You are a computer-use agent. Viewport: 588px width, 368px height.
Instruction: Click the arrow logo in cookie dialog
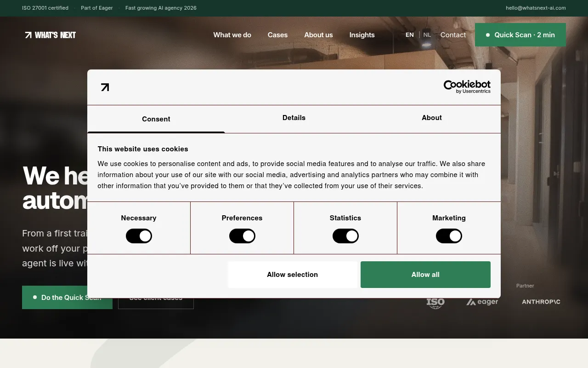point(105,87)
